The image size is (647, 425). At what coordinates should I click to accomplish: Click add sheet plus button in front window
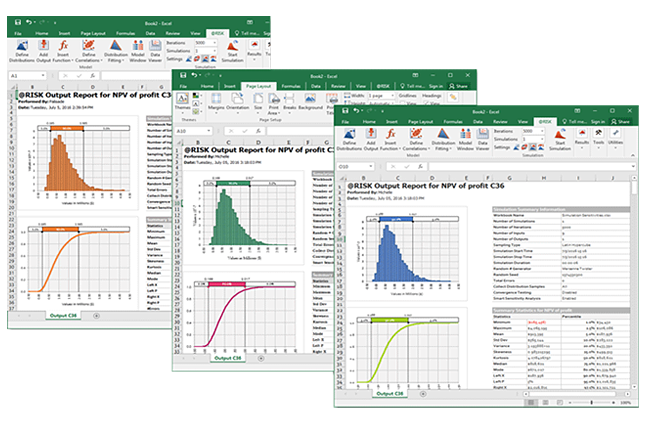[x=423, y=394]
